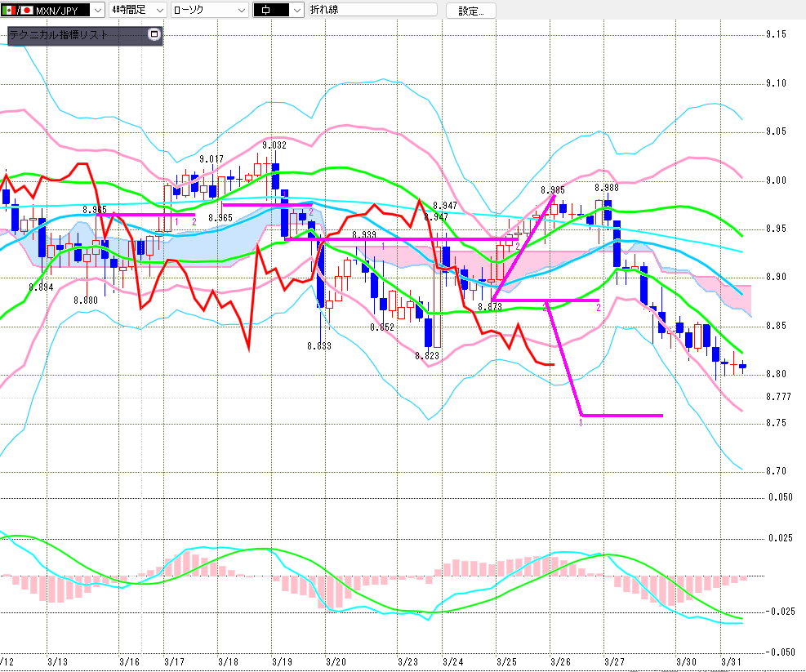
Task: Click the 8.823 low price label
Action: point(426,356)
